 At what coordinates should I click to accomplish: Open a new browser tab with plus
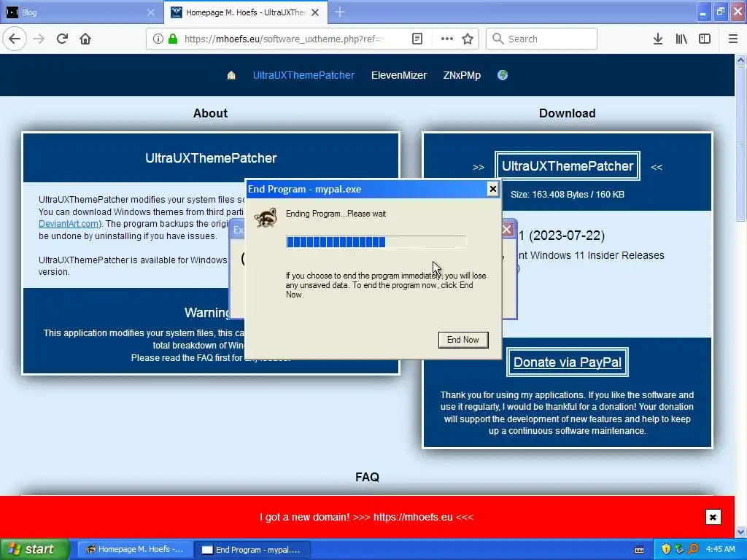(x=340, y=12)
